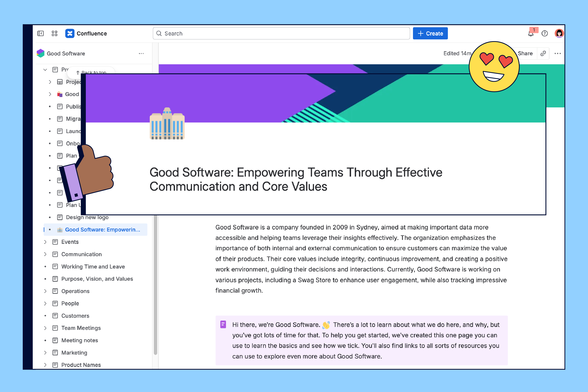This screenshot has width=588, height=392.
Task: Expand the Good tree item
Action: [50, 94]
